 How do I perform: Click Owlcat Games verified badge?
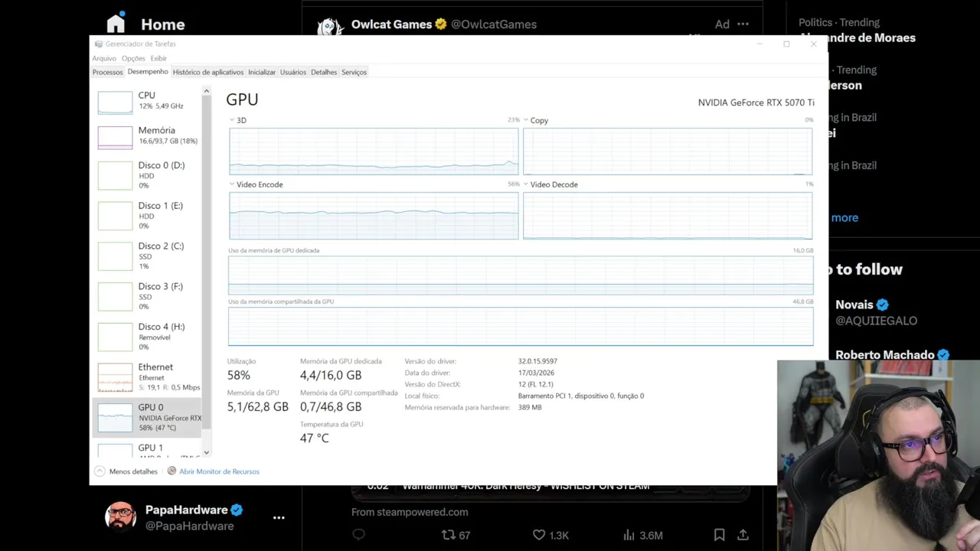pyautogui.click(x=441, y=24)
